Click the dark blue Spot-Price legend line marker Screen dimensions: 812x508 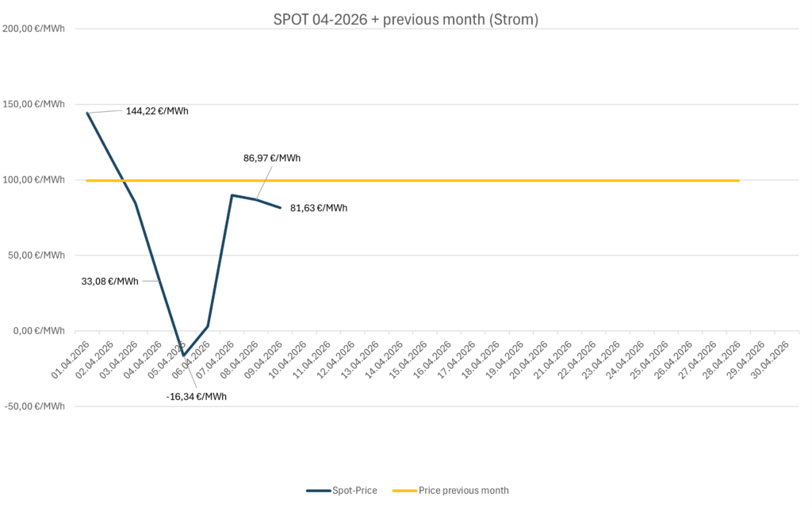[317, 491]
